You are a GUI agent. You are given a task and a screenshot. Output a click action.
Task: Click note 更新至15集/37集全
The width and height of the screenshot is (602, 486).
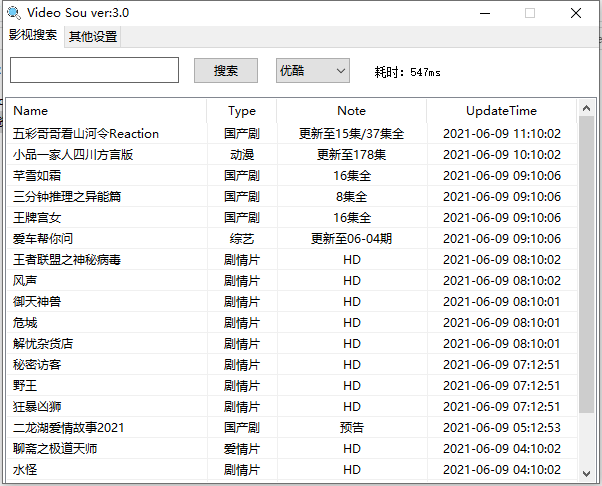(x=352, y=134)
